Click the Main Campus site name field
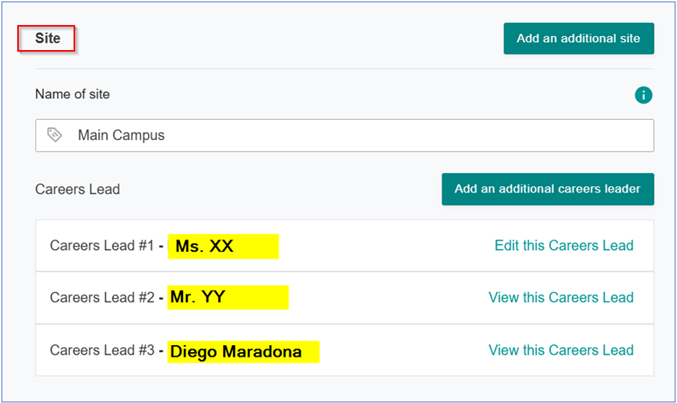The height and width of the screenshot is (403, 677). [345, 135]
